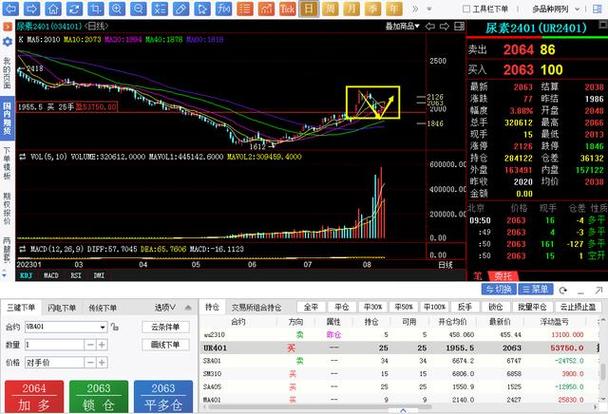Open the small toolbar dropdown arrow beside >>
608x414 pixels.
click(429, 9)
